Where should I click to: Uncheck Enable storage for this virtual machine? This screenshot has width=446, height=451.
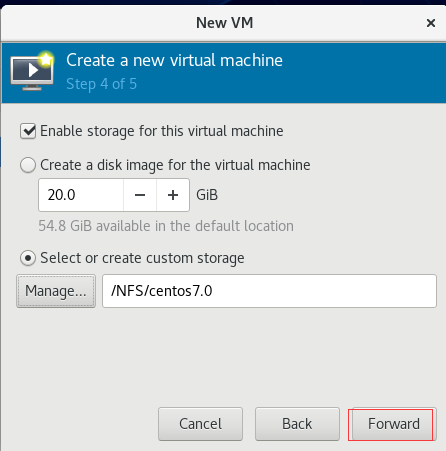28,131
